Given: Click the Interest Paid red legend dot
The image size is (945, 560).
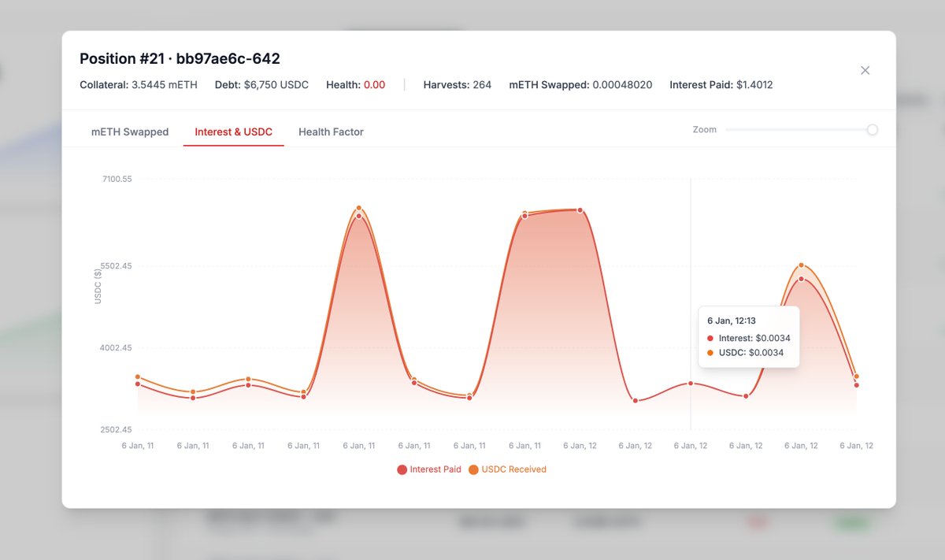Looking at the screenshot, I should coord(402,469).
